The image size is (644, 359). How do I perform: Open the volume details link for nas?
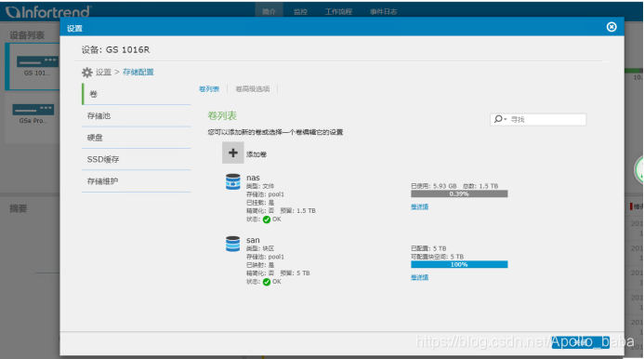pyautogui.click(x=419, y=206)
